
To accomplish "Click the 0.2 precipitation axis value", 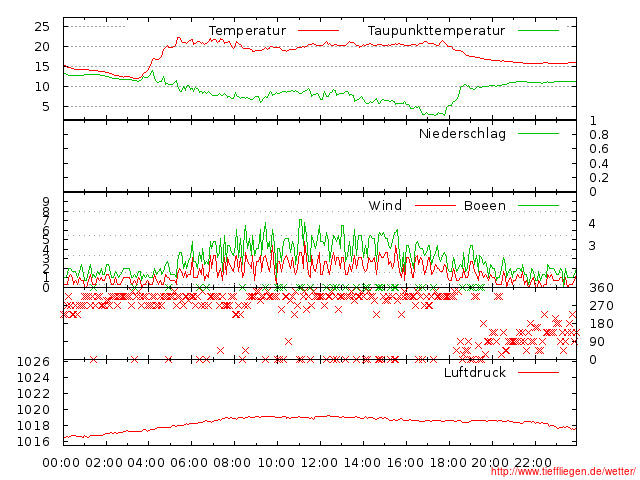I will (x=599, y=178).
